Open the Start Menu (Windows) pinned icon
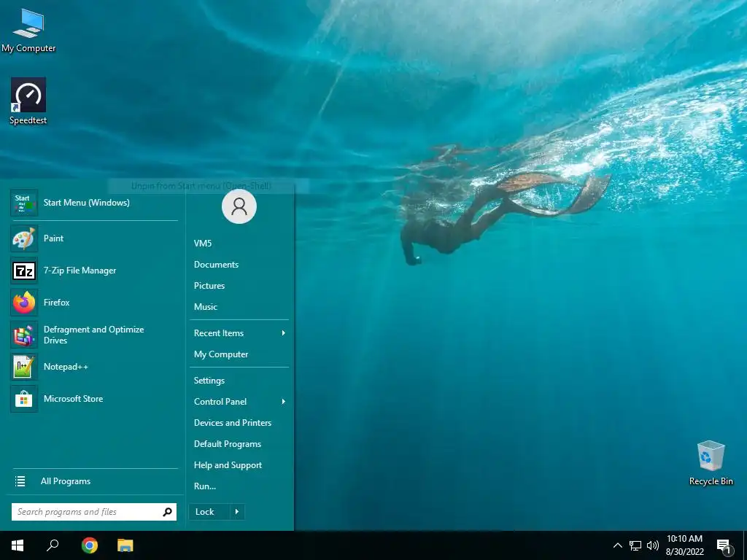The height and width of the screenshot is (560, 747). click(x=24, y=203)
